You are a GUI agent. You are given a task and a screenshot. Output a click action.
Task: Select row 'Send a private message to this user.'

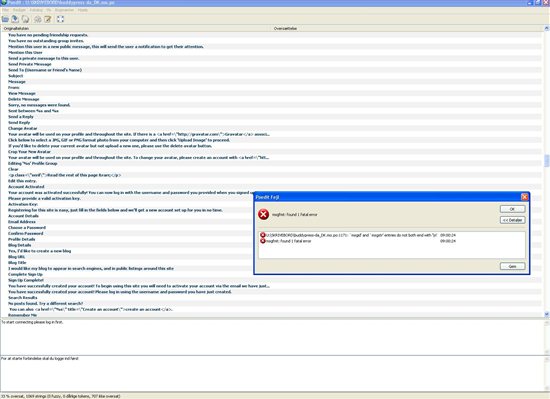click(x=272, y=58)
